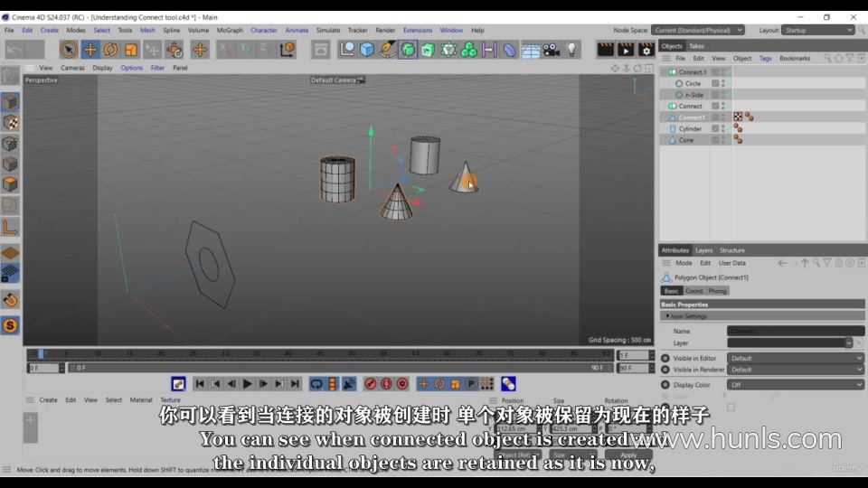Screen dimensions: 868x488
Task: Click the texture tag on Connect1 row
Action: coord(738,117)
